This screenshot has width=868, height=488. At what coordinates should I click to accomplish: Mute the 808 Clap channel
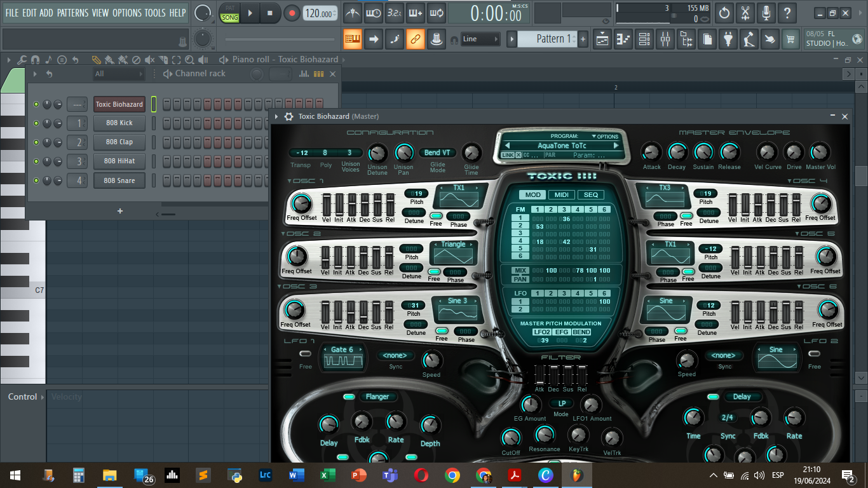click(36, 142)
